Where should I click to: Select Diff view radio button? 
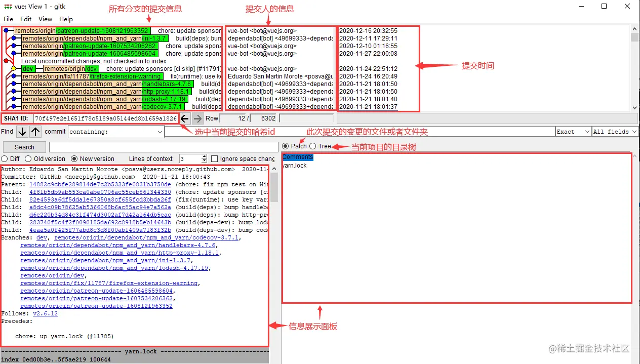coord(5,159)
